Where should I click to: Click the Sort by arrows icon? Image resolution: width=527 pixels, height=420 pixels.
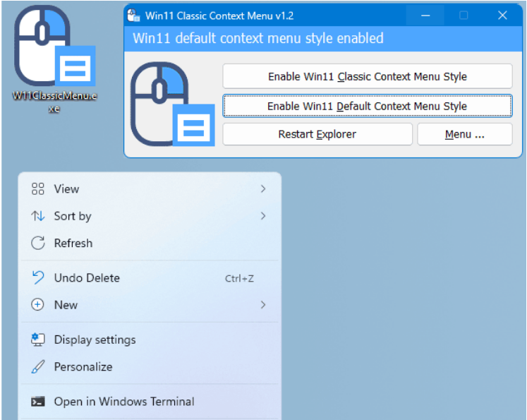(38, 216)
